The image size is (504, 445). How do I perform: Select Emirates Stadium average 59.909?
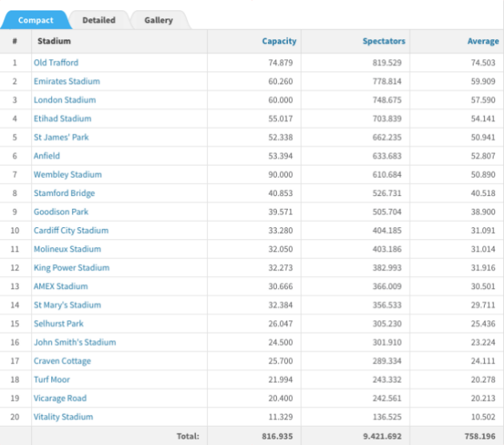(x=483, y=82)
